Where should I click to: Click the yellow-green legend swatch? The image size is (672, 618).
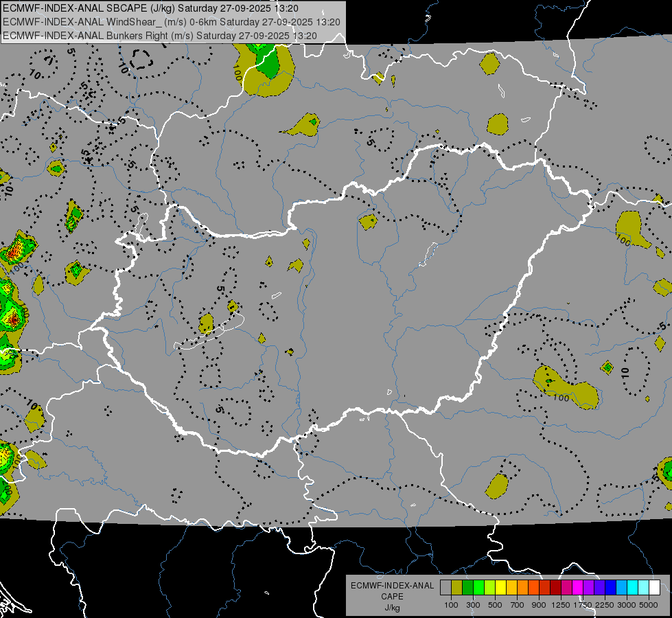490,588
